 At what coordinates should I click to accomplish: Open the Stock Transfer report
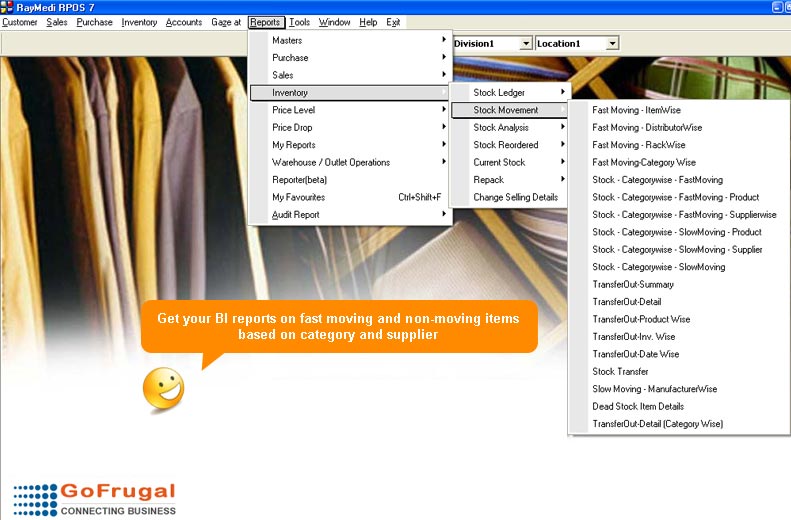[620, 371]
